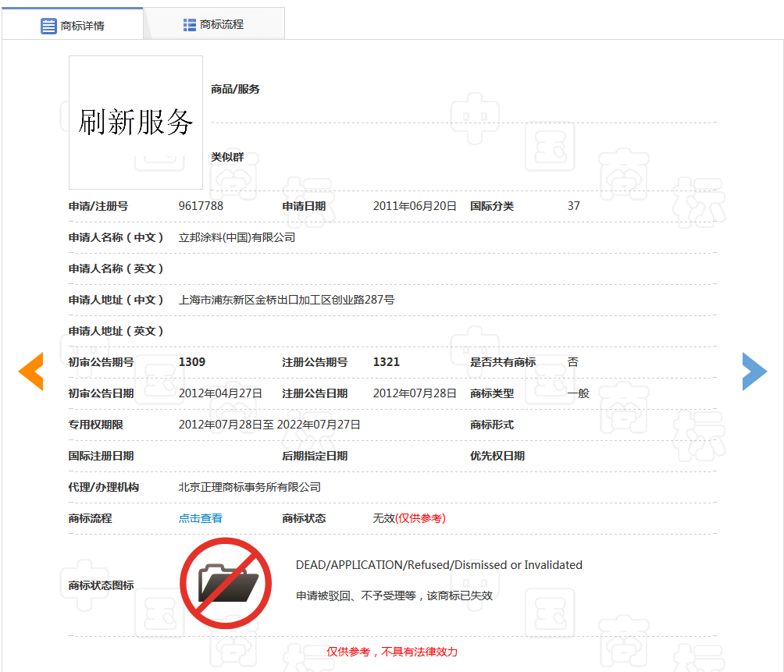The width and height of the screenshot is (784, 672).
Task: Select shared trademark value 否
Action: click(x=573, y=361)
